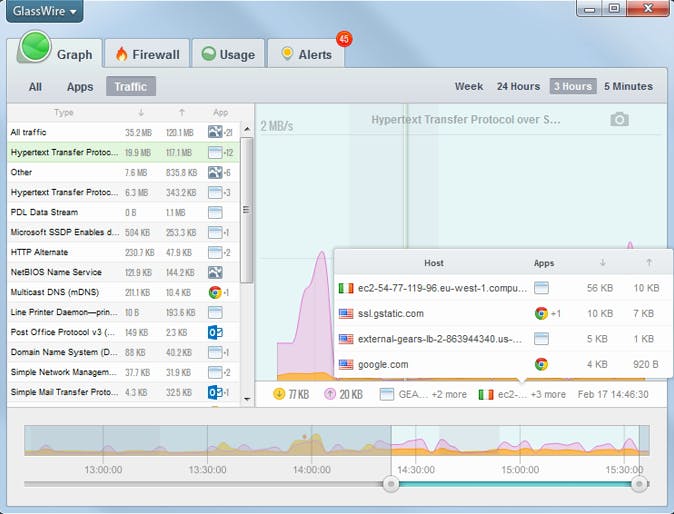
Task: Open the Alerts tab
Action: (x=306, y=54)
